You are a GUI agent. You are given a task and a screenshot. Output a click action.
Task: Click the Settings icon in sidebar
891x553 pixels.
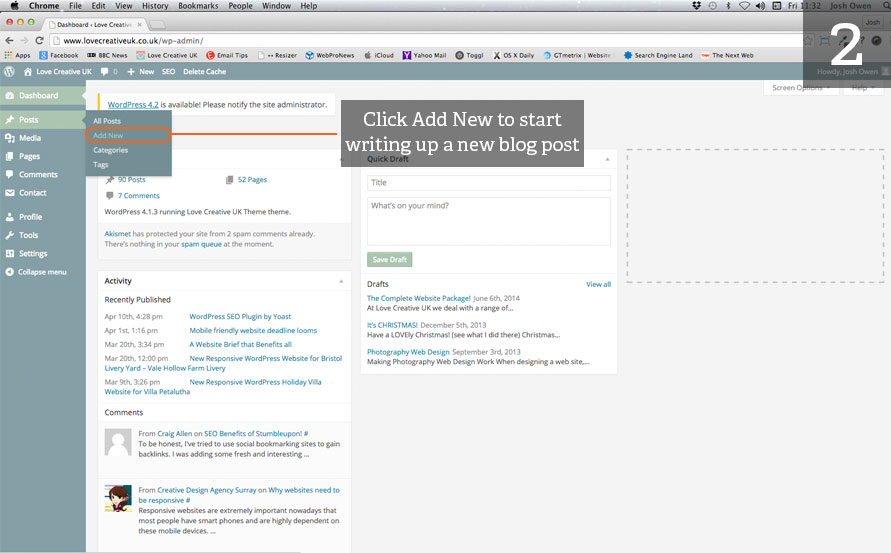pyautogui.click(x=9, y=254)
